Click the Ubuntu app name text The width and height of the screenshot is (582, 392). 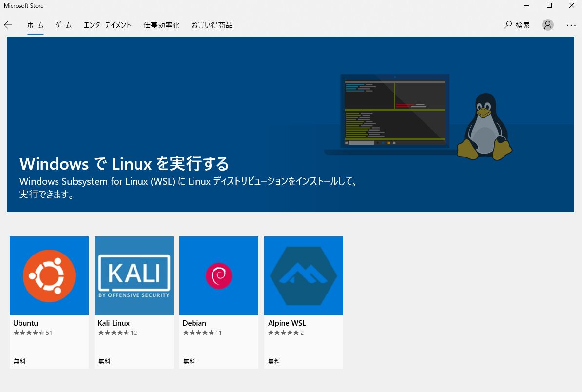26,323
